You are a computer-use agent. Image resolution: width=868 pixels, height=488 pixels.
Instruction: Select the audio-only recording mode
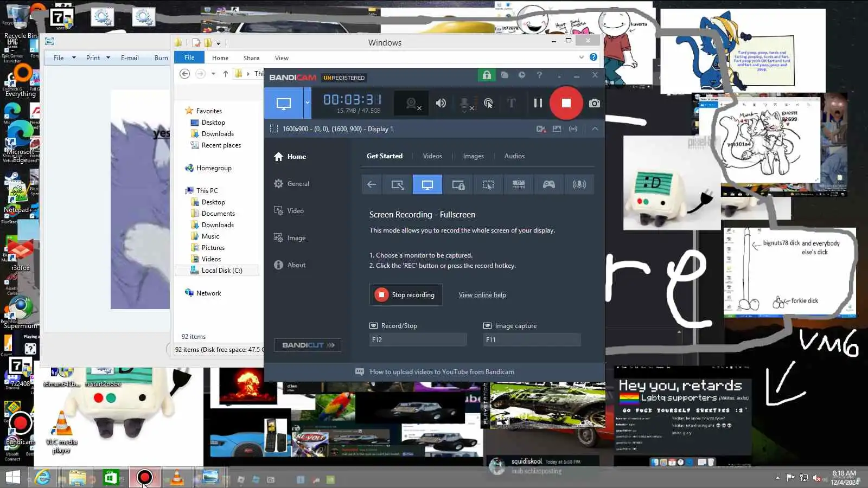579,184
